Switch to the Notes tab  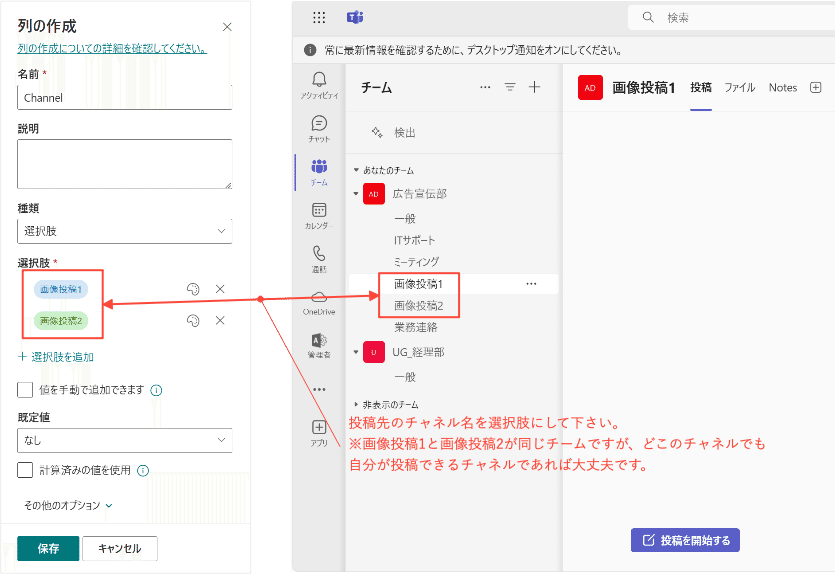point(783,87)
